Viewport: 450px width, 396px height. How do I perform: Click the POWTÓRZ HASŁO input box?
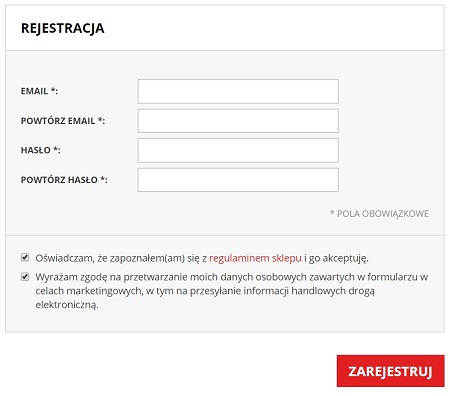tap(238, 180)
